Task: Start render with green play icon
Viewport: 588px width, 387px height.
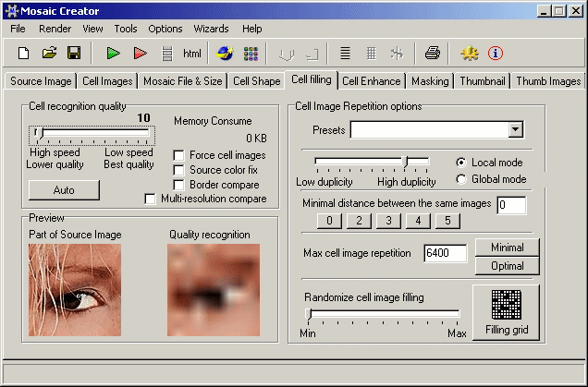Action: tap(113, 54)
